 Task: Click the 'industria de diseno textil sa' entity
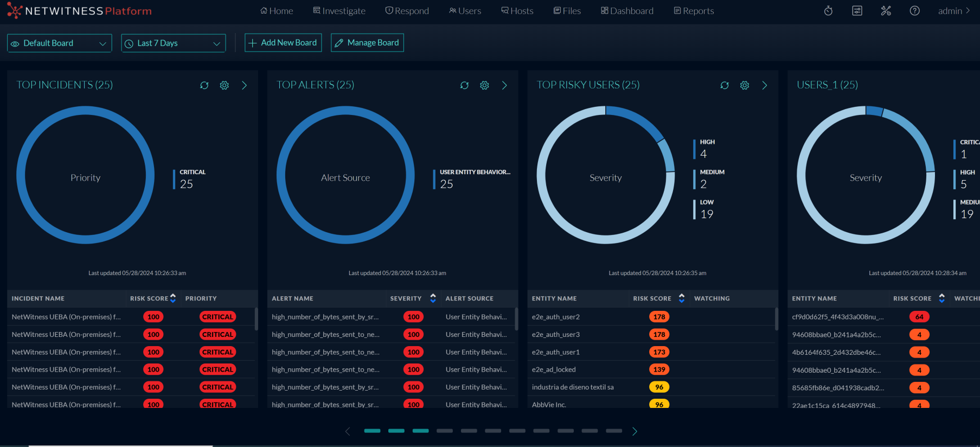point(573,387)
